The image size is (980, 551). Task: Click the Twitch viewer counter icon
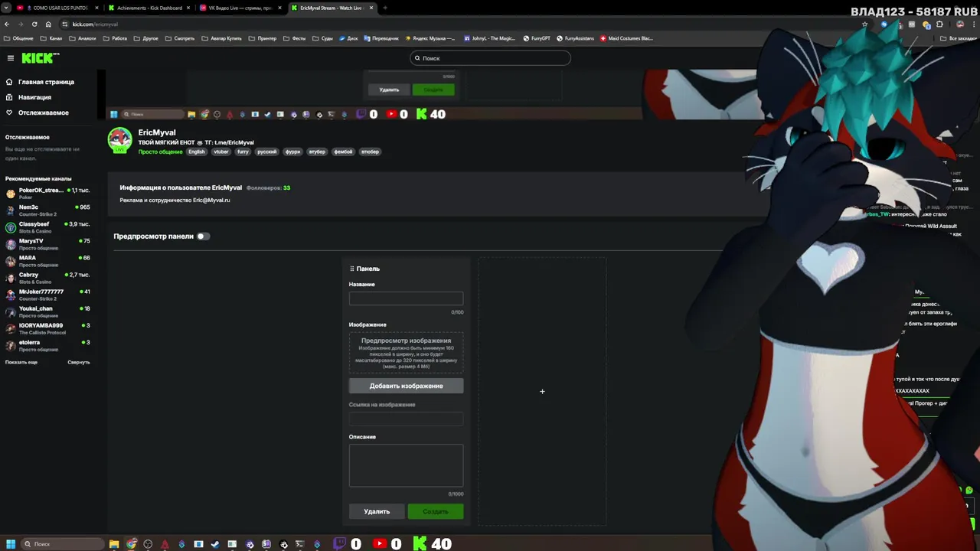[x=340, y=544]
